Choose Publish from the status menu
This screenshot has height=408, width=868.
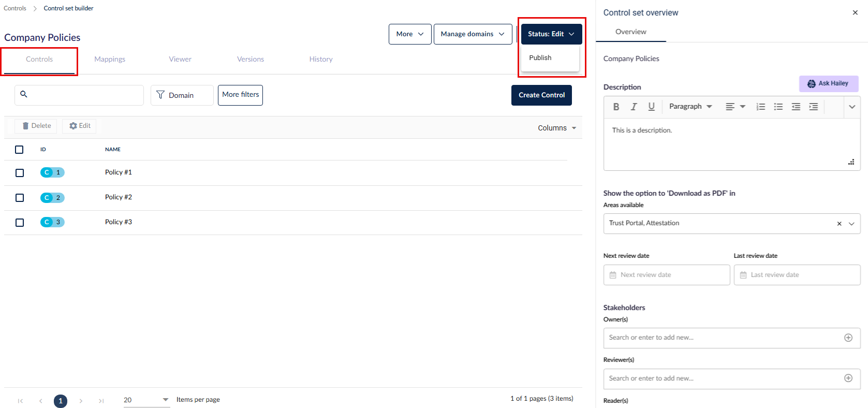[540, 58]
